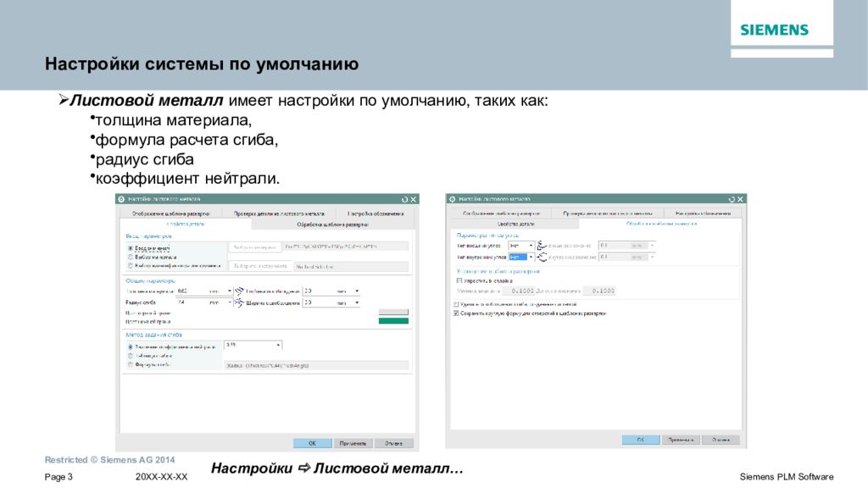868x488 pixels.
Task: Close the right sheet metal preferences dialog
Action: (x=741, y=199)
